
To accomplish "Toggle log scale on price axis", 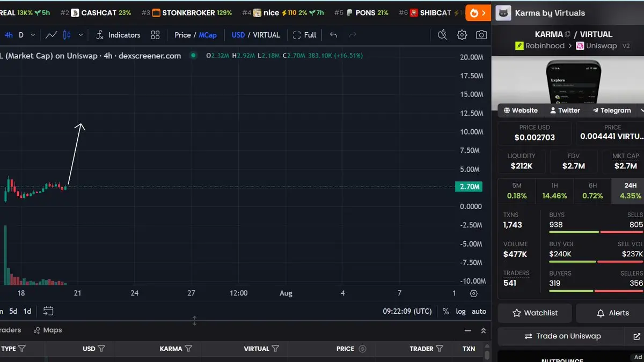I will (x=460, y=311).
